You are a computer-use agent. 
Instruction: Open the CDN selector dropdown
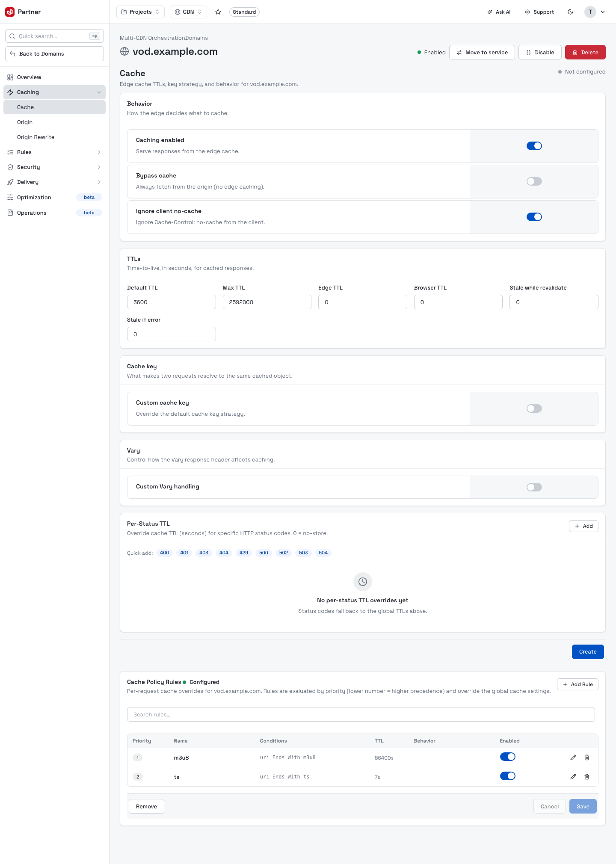188,12
